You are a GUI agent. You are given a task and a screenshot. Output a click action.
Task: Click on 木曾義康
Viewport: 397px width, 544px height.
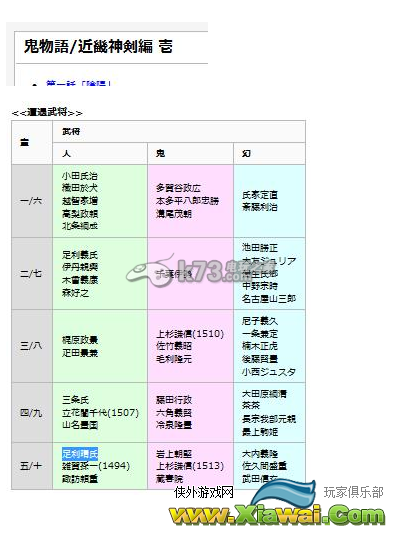point(80,280)
